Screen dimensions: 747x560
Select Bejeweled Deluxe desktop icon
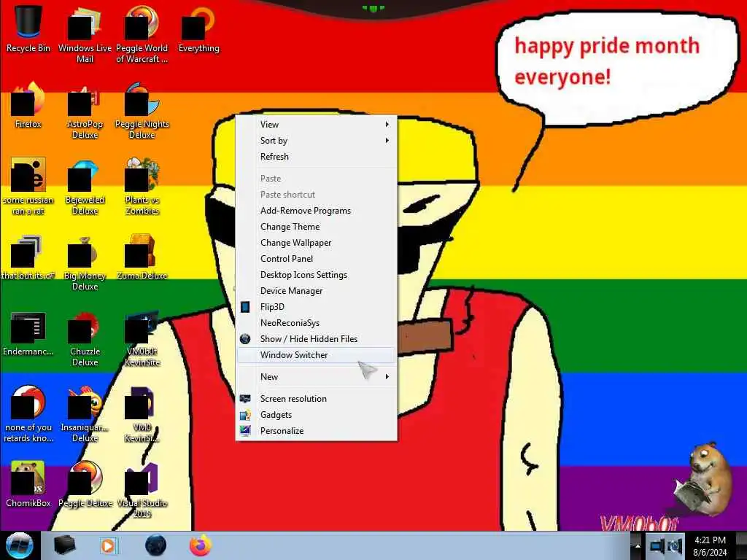[85, 186]
